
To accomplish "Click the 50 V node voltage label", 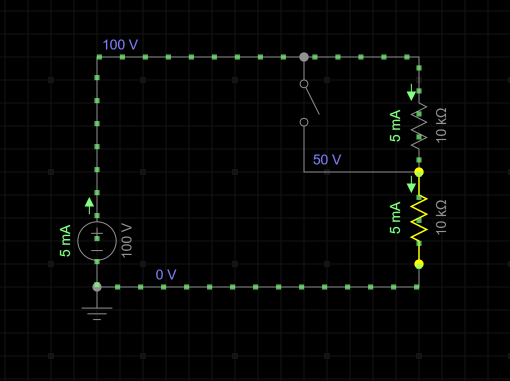I will coord(327,160).
